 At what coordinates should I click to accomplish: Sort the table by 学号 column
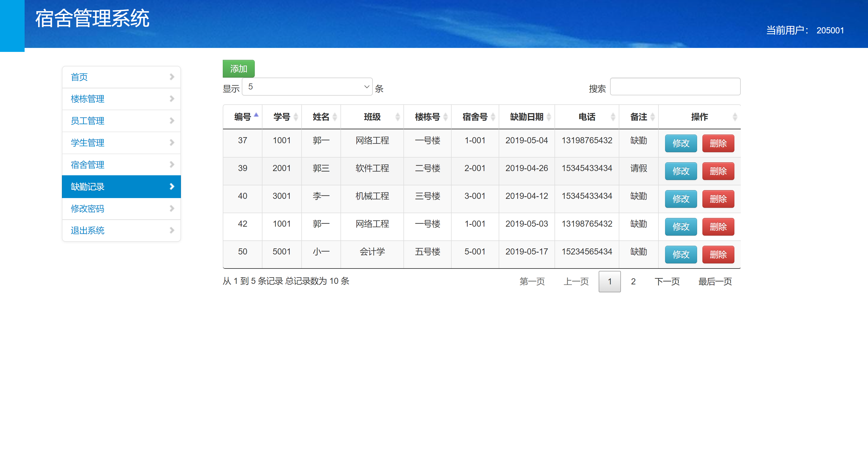click(x=282, y=117)
